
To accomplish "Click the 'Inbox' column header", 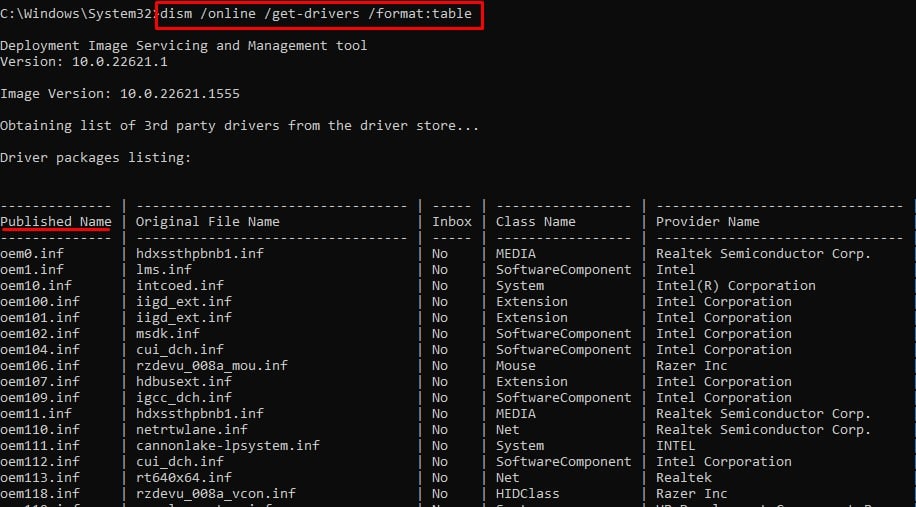I will coord(452,222).
